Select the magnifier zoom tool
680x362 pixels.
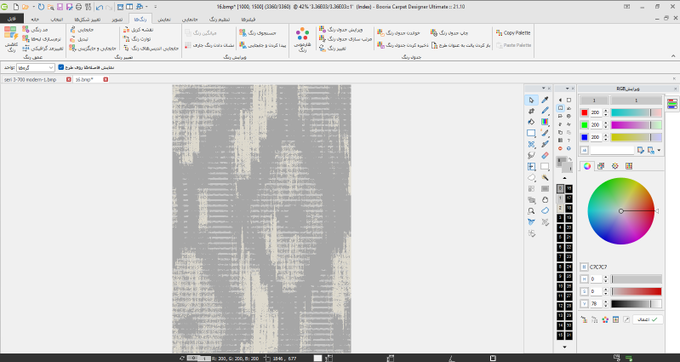[x=531, y=211]
